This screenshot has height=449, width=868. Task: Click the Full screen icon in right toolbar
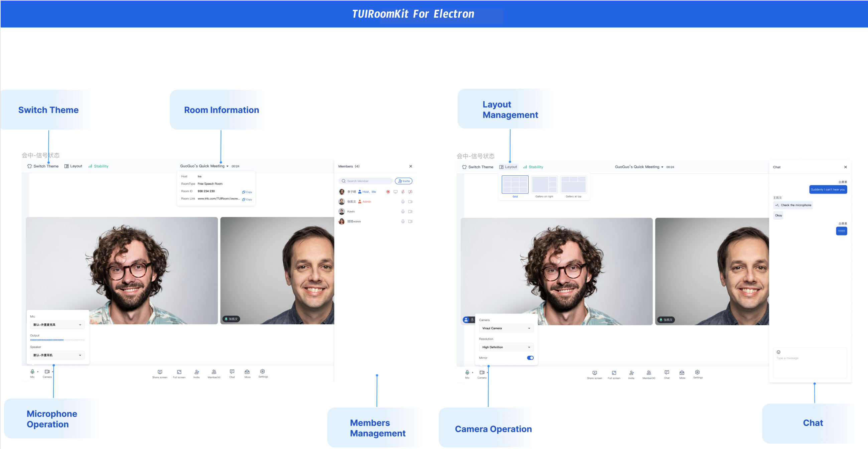[x=614, y=373]
